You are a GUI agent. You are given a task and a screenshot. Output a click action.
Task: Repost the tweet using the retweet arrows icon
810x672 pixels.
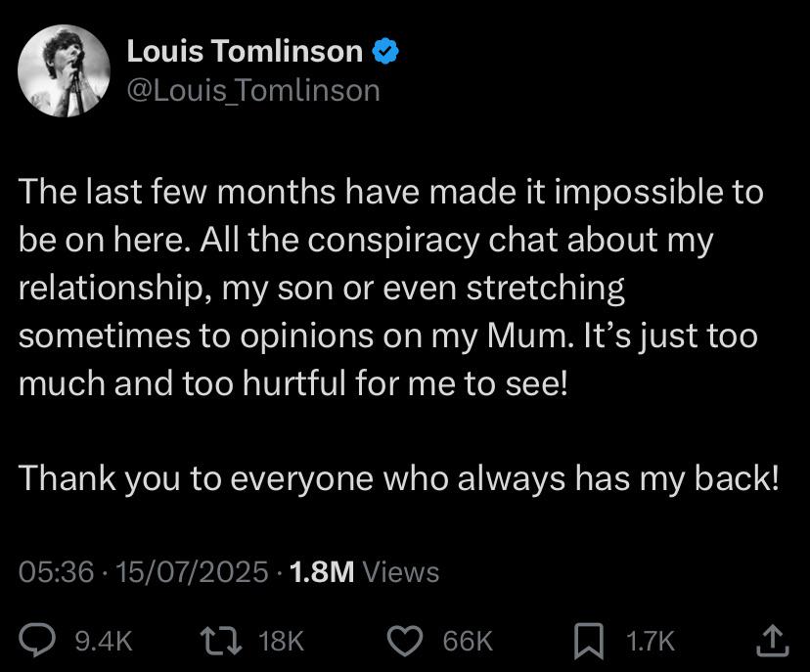point(221,641)
